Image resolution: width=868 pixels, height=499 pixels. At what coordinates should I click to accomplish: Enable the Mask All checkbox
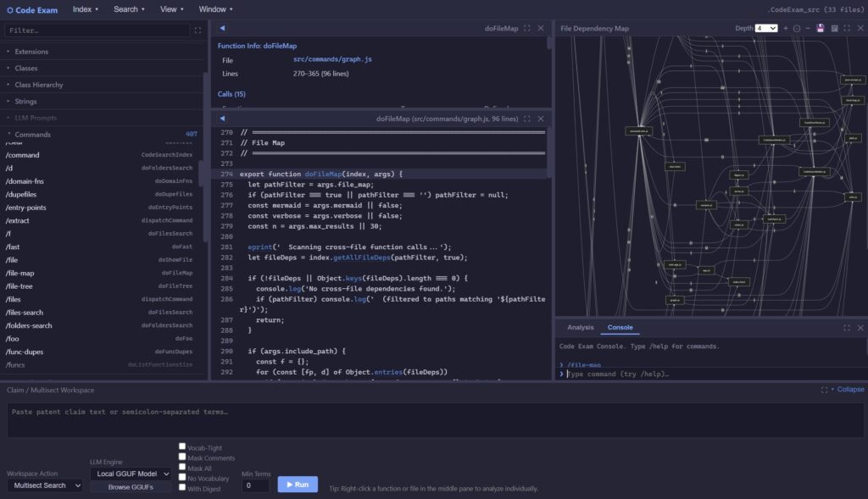182,467
